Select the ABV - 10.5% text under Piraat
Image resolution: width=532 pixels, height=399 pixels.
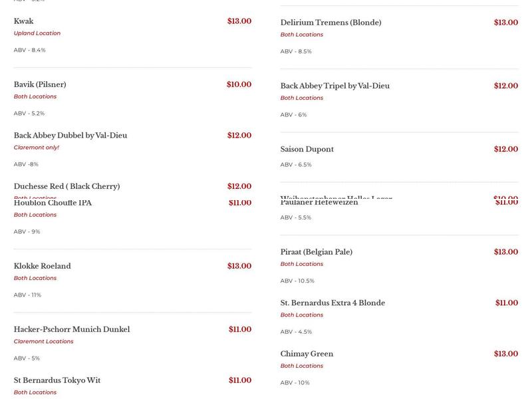pos(297,281)
